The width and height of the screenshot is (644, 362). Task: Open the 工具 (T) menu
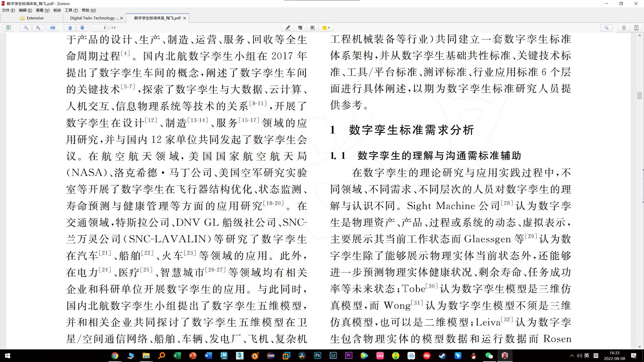71,10
